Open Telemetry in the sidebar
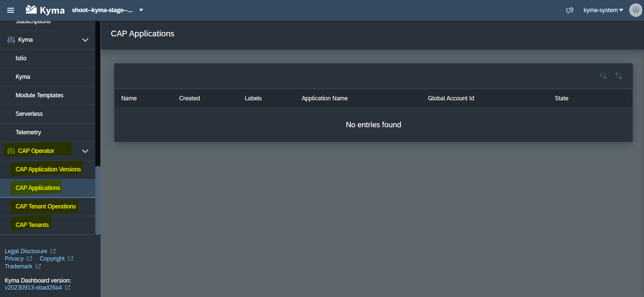Image resolution: width=644 pixels, height=297 pixels. [x=47, y=132]
